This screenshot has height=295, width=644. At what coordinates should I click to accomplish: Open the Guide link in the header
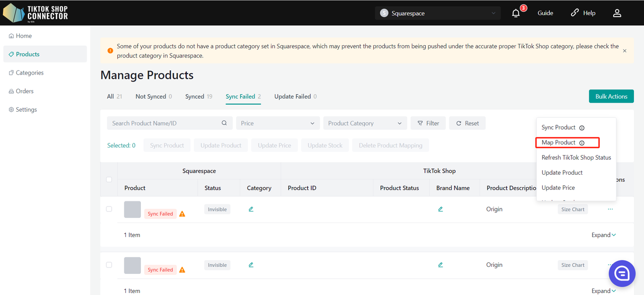click(545, 13)
